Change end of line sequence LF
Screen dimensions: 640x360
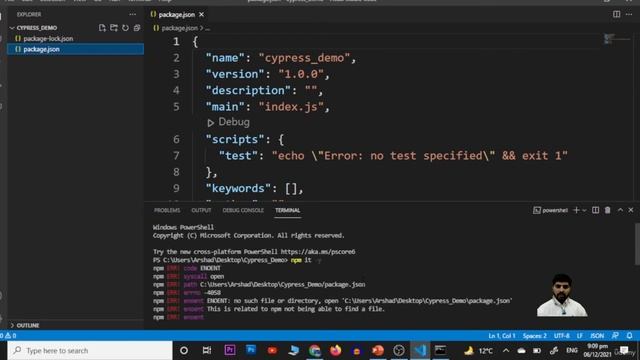tap(580, 336)
